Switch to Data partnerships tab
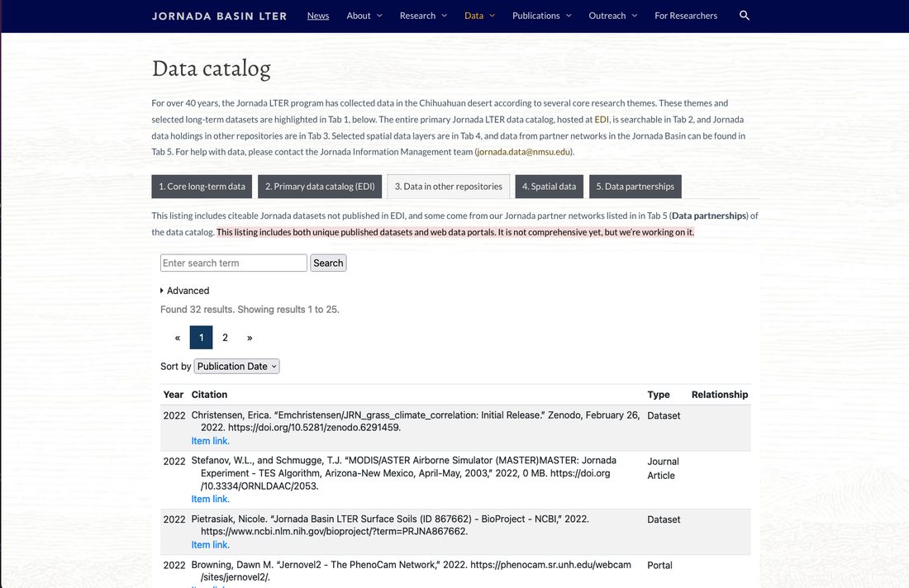Viewport: 909px width, 588px height. [635, 187]
